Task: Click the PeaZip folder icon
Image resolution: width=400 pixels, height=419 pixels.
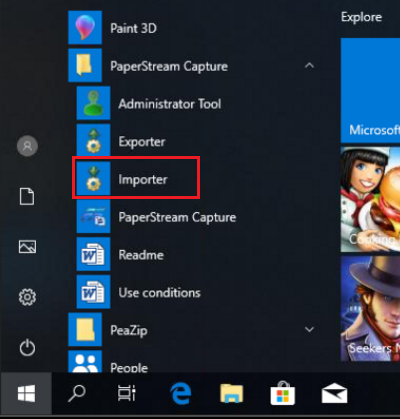Action: point(85,329)
